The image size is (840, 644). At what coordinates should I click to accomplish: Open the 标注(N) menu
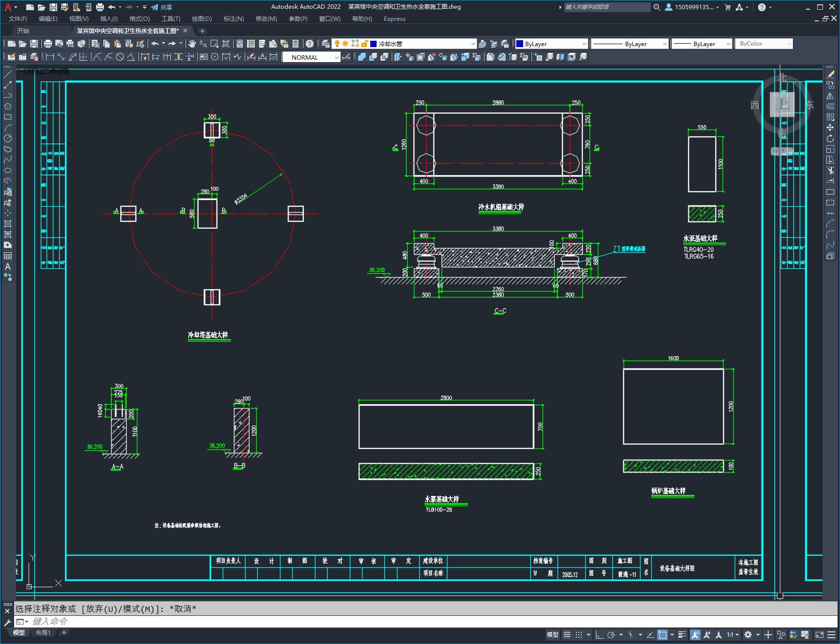233,18
